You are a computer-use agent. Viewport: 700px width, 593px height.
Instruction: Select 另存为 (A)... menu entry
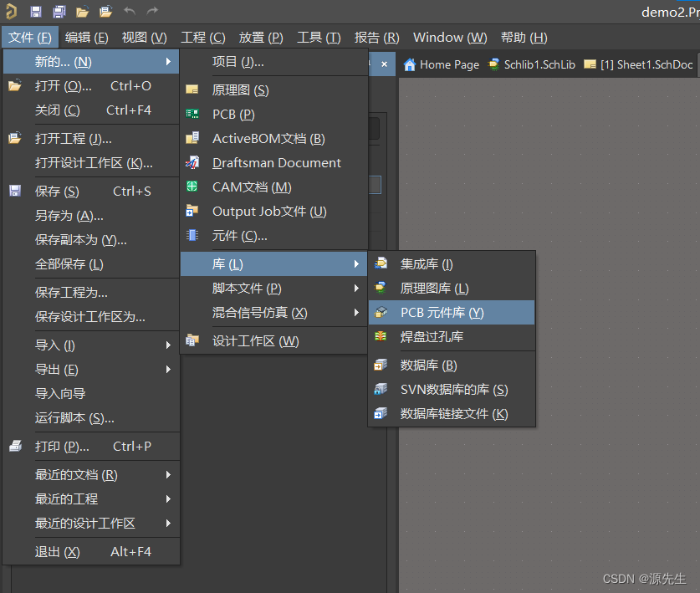pos(91,215)
